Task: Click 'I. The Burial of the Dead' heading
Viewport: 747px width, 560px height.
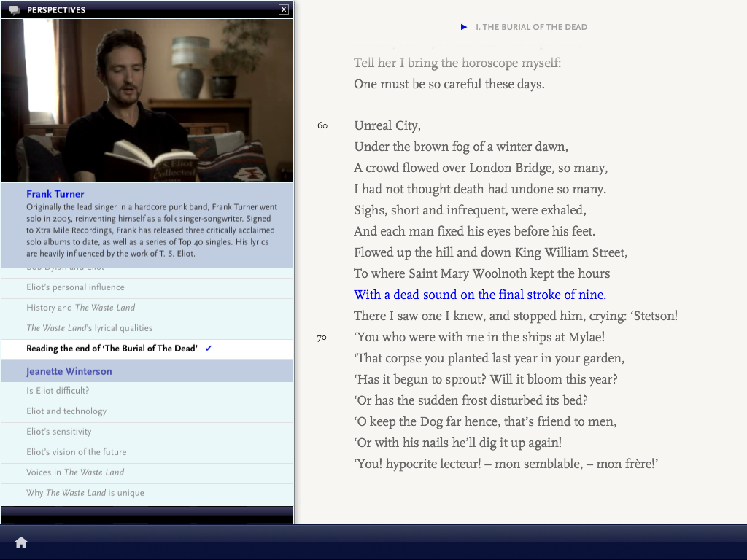Action: tap(531, 27)
